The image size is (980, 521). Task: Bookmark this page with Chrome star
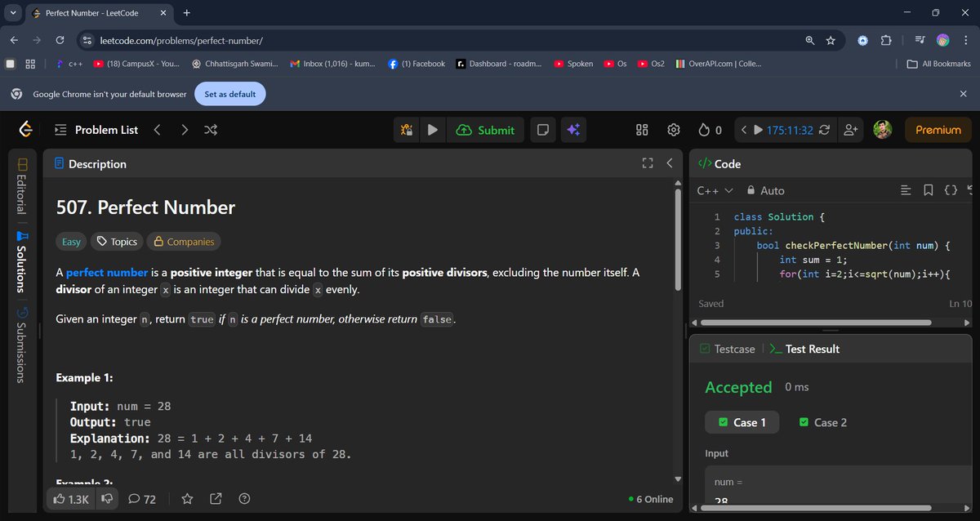[831, 40]
